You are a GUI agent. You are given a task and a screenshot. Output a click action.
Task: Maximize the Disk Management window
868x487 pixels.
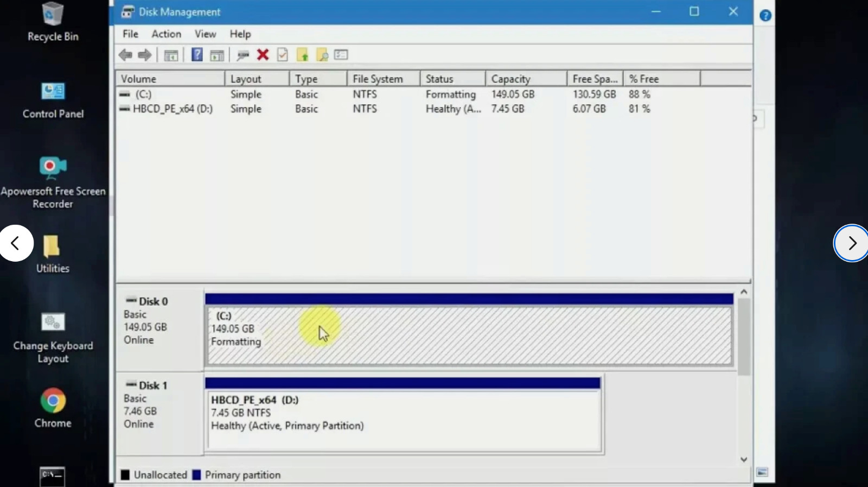point(694,11)
